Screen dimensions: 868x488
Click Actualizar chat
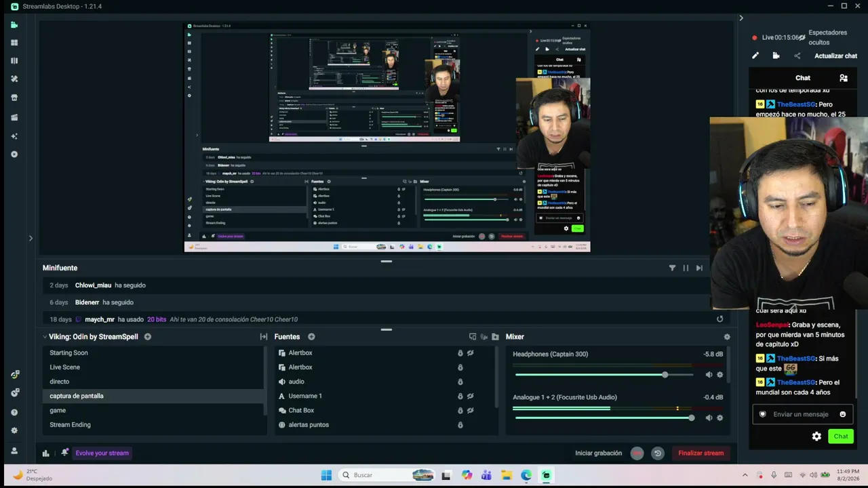tap(835, 56)
